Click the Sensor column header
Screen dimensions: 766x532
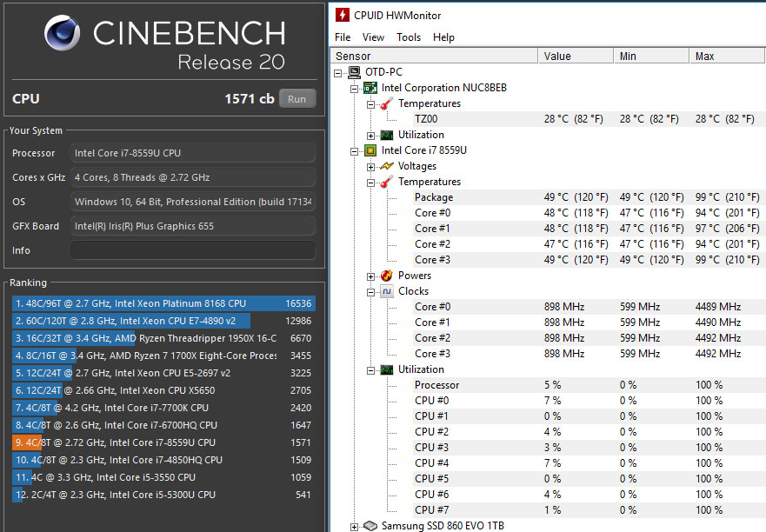tap(434, 57)
